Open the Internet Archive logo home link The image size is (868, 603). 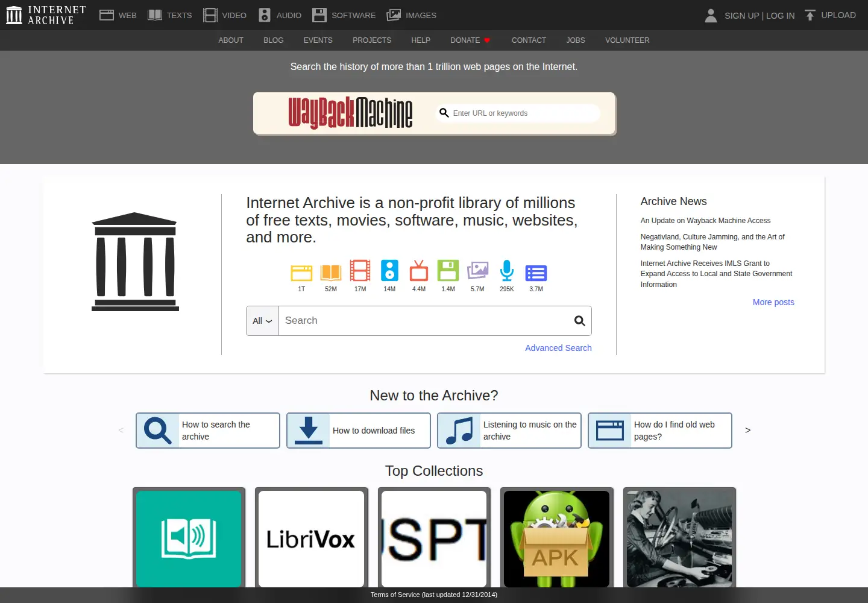pyautogui.click(x=46, y=15)
